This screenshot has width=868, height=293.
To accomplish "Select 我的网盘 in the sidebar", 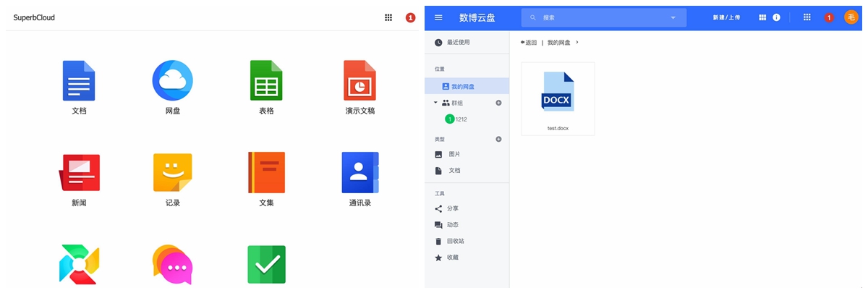I will tap(467, 86).
